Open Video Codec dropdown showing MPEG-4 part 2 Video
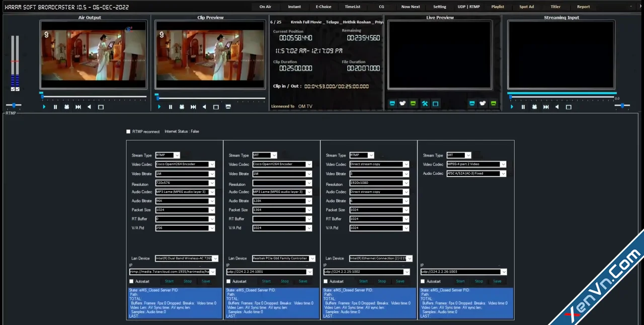Viewport: 644px width, 325px height. click(476, 164)
